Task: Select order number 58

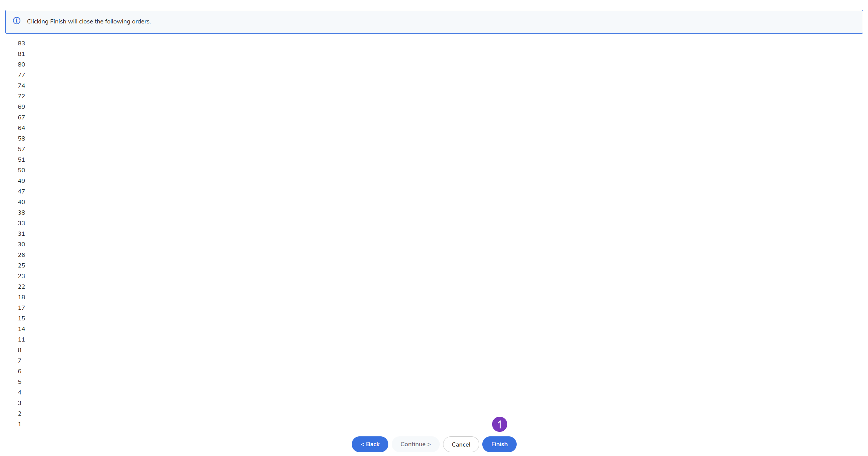Action: point(21,139)
